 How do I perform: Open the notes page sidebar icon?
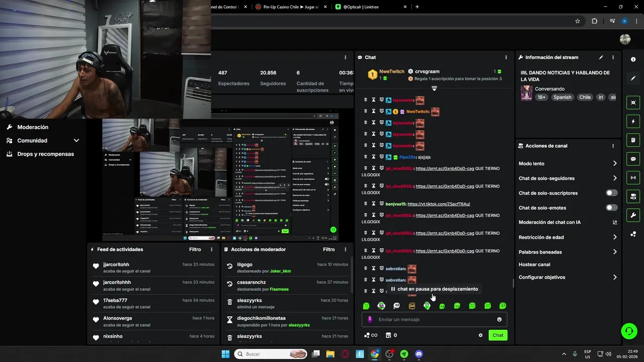coord(633,140)
